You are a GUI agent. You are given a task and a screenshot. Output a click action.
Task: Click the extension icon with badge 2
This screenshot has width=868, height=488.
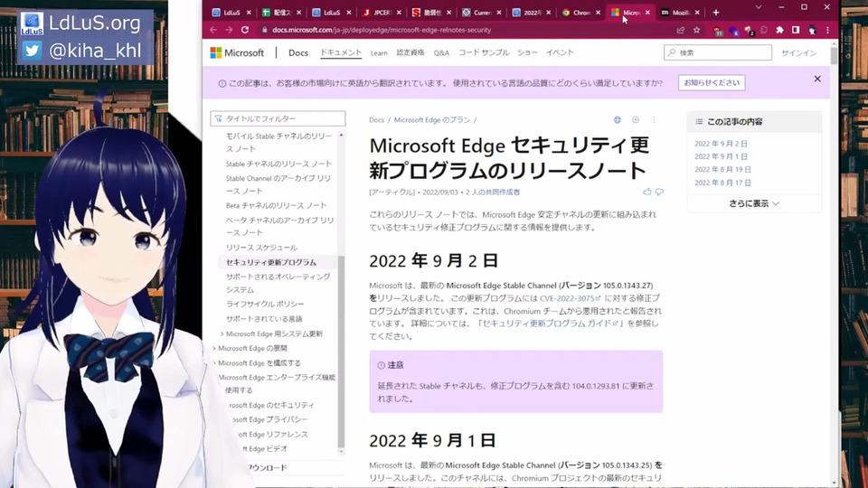(750, 31)
